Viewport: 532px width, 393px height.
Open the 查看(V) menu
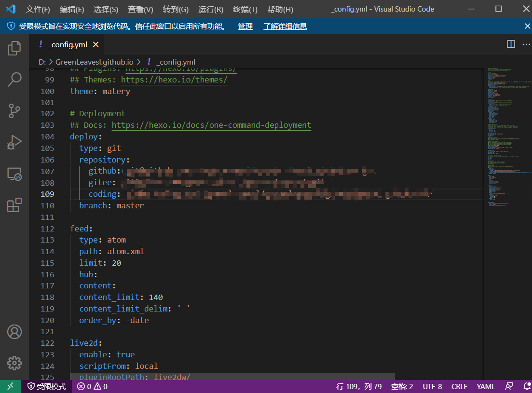point(140,10)
